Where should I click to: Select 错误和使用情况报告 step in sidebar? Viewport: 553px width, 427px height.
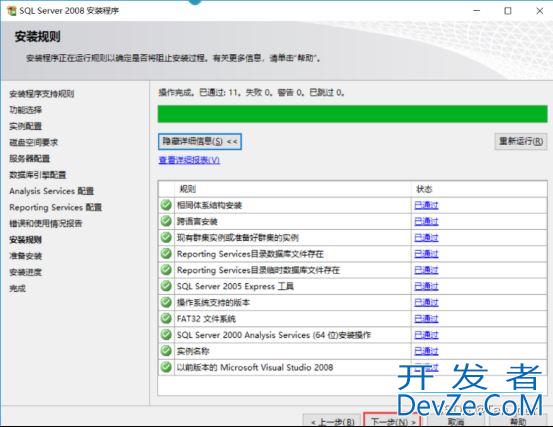click(46, 224)
